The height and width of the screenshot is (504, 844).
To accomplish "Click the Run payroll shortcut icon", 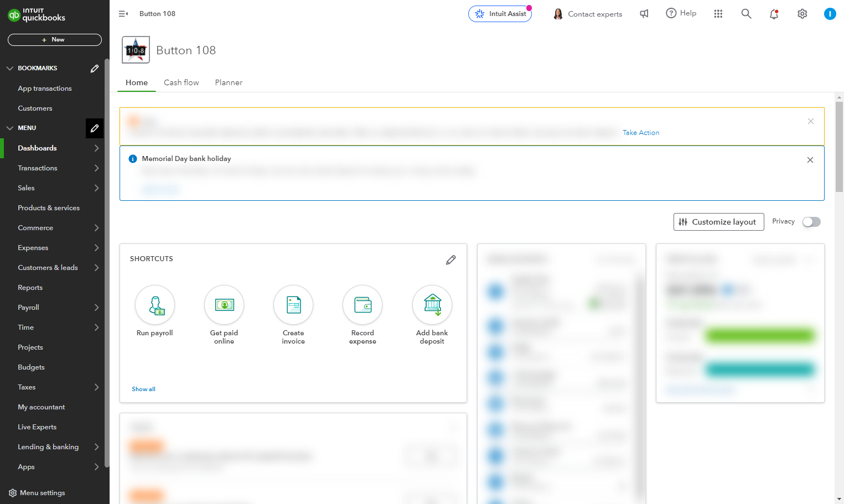I will [155, 305].
